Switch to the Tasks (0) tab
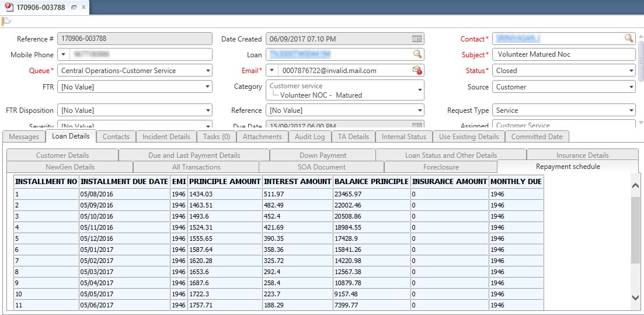 coord(217,137)
